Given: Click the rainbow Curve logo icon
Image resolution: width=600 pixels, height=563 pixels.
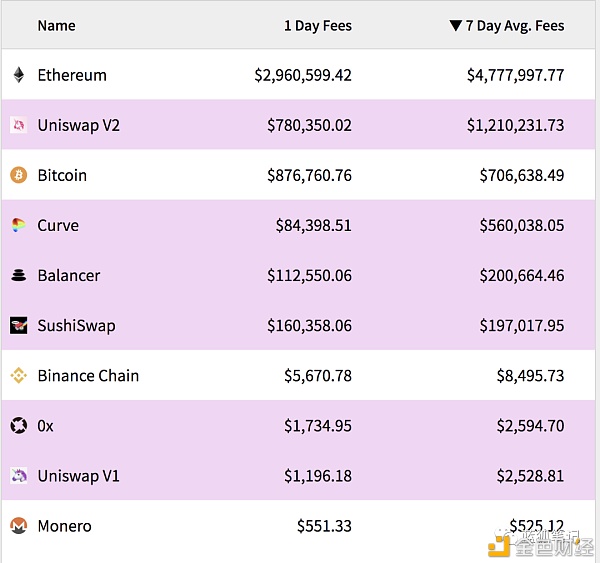Looking at the screenshot, I should click(18, 225).
